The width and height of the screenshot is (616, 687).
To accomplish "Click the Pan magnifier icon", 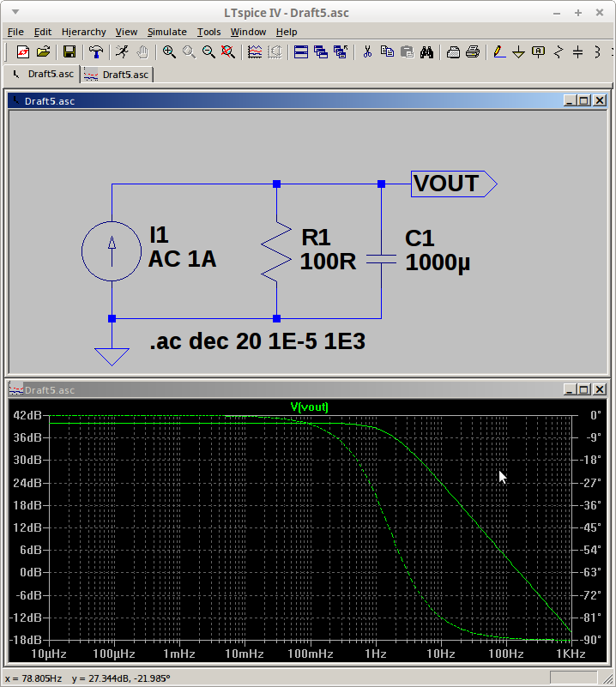I will pos(189,52).
